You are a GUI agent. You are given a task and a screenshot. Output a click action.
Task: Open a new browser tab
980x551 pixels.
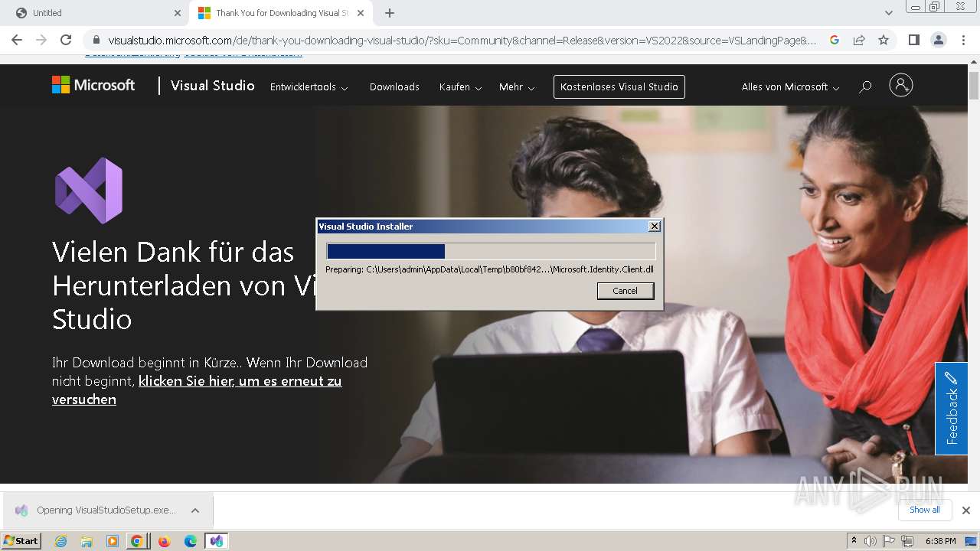(x=390, y=13)
